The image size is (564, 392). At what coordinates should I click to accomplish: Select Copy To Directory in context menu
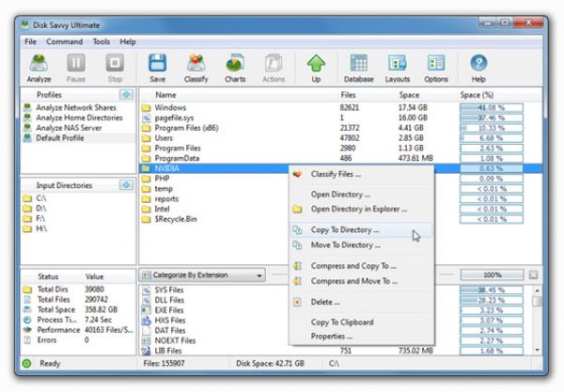[x=345, y=229]
